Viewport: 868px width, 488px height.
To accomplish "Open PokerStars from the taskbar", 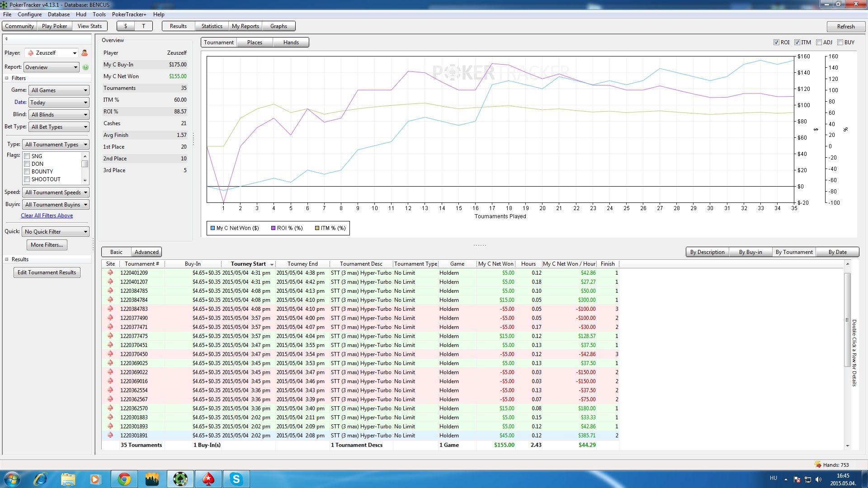I will coord(208,479).
